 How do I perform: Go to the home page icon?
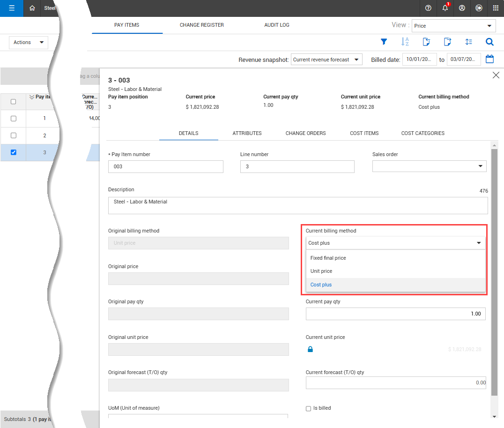(x=32, y=8)
